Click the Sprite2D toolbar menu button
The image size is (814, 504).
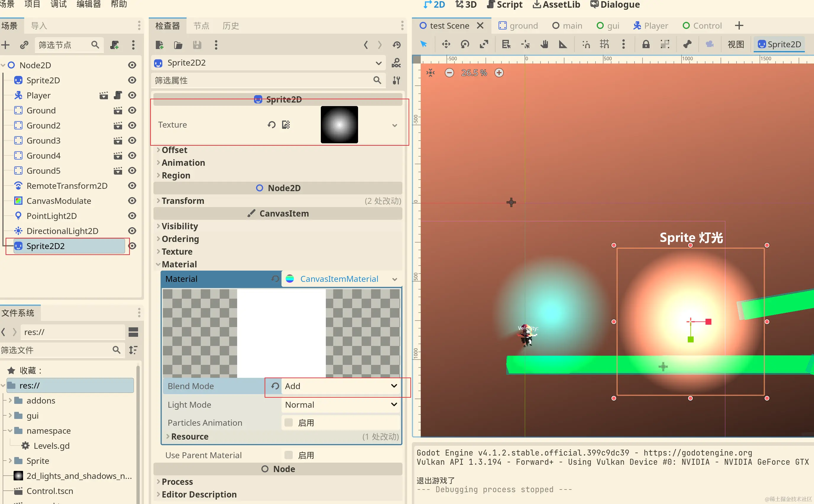tap(779, 44)
